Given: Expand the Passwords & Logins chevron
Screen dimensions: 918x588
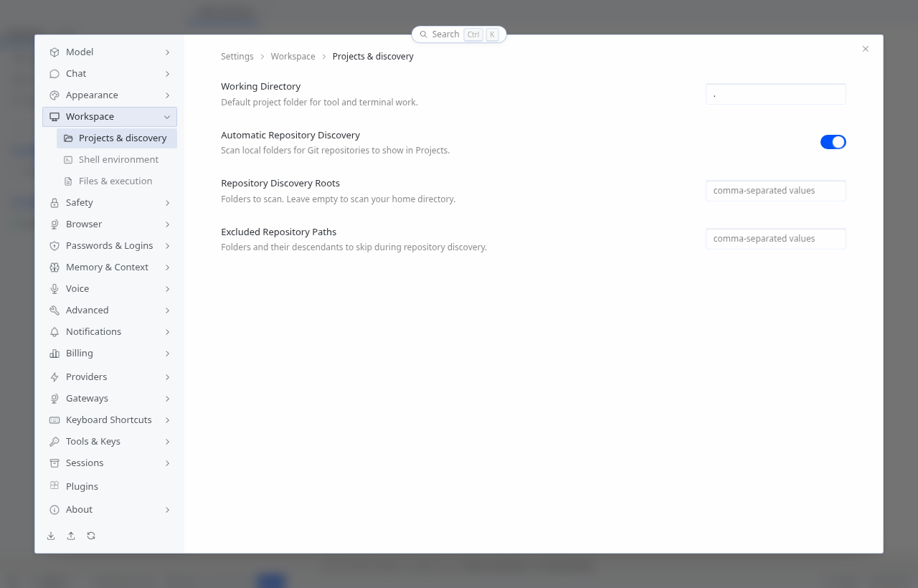Looking at the screenshot, I should pos(167,246).
